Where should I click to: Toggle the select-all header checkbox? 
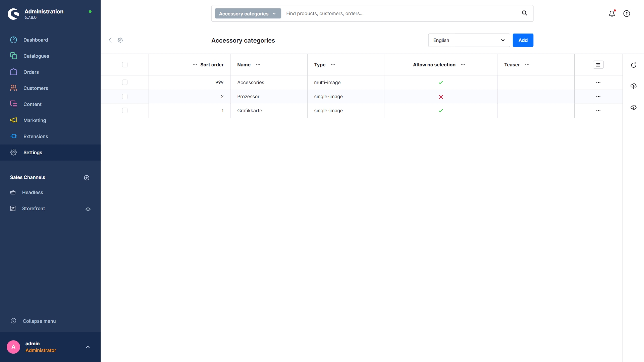[125, 65]
